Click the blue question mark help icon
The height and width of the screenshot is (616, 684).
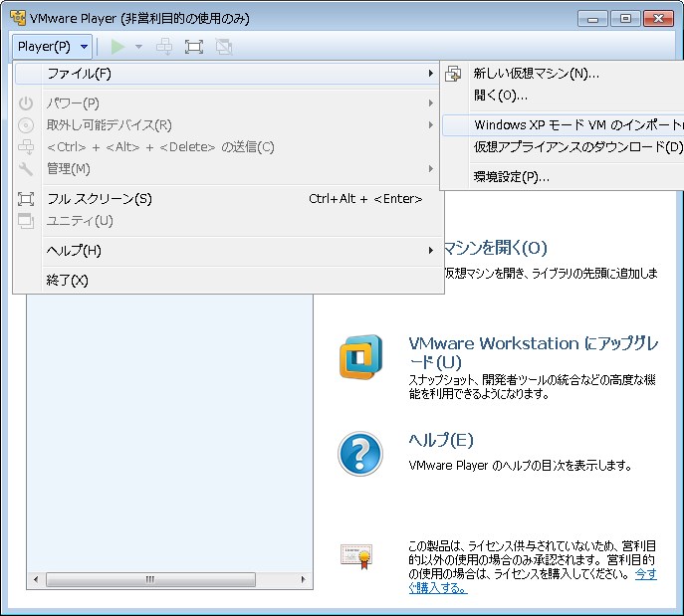(360, 454)
